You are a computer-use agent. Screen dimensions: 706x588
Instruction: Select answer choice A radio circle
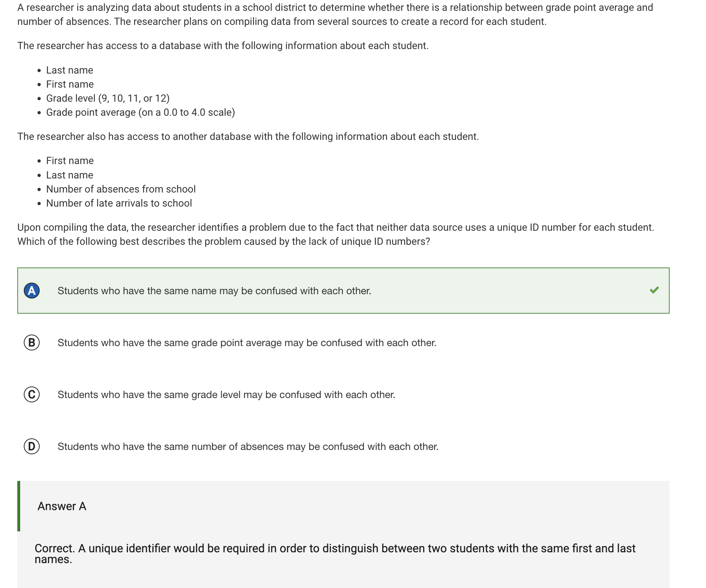point(32,291)
